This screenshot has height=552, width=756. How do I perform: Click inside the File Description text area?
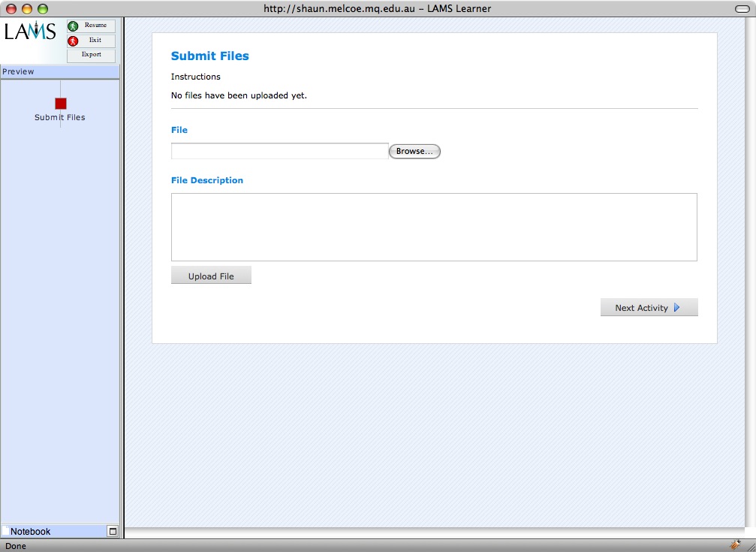[x=434, y=227]
